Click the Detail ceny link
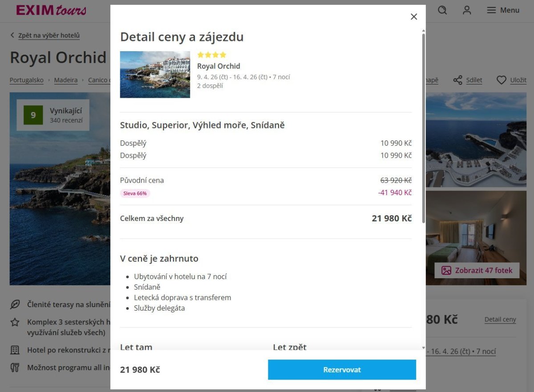This screenshot has width=534, height=392. coord(500,320)
